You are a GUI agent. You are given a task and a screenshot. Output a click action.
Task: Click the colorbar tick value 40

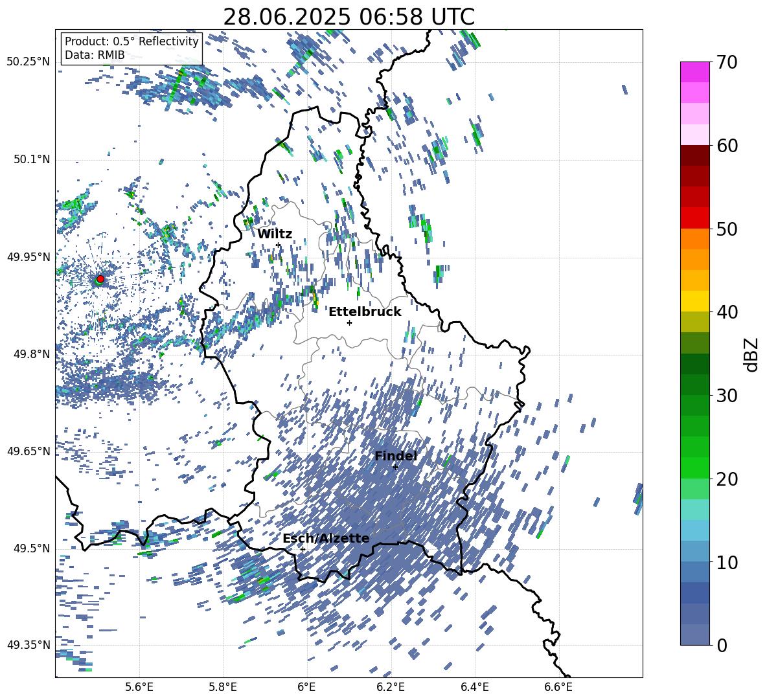[x=727, y=312]
